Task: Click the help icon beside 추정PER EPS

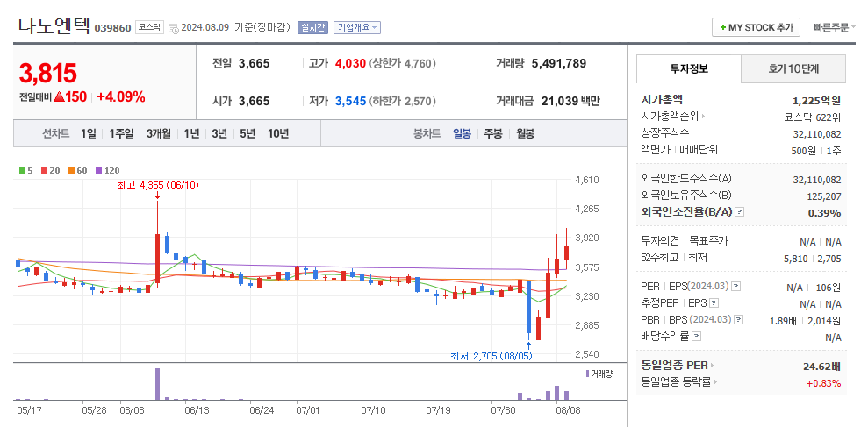Action: click(714, 303)
